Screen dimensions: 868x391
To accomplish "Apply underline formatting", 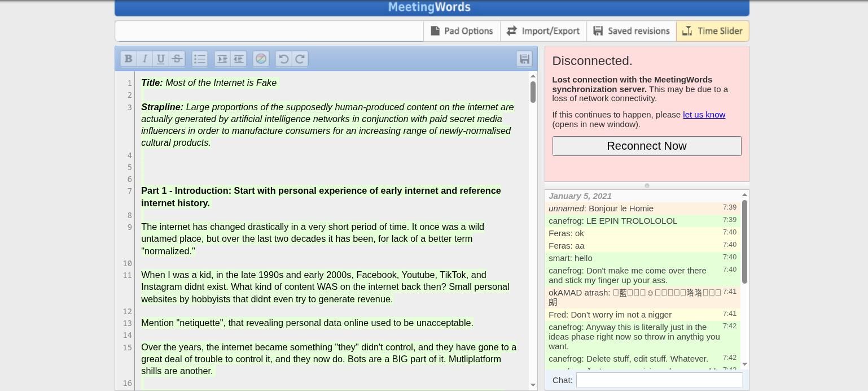I will [x=161, y=59].
